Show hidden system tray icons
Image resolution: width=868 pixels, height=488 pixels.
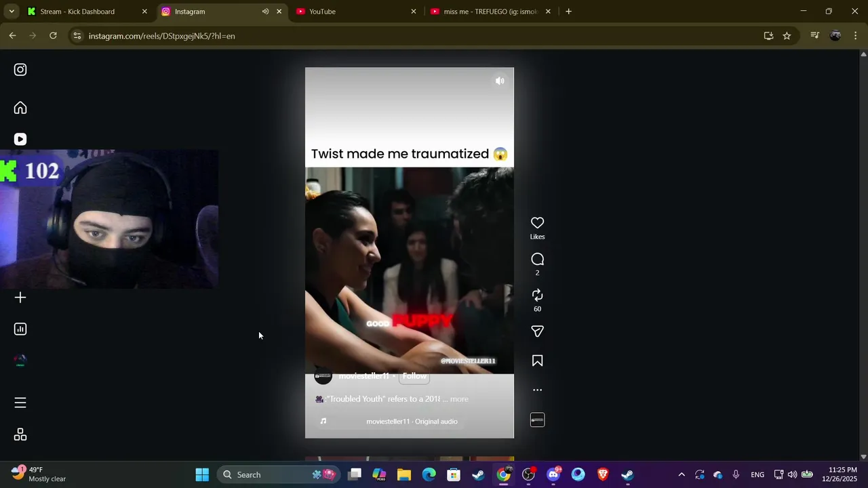click(x=682, y=474)
